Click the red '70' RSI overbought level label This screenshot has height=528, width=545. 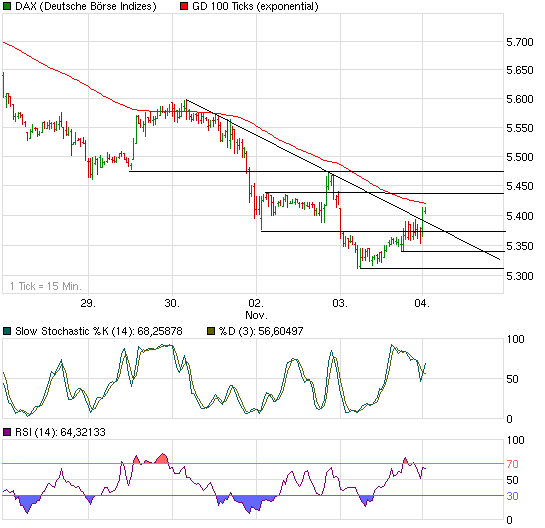point(513,464)
